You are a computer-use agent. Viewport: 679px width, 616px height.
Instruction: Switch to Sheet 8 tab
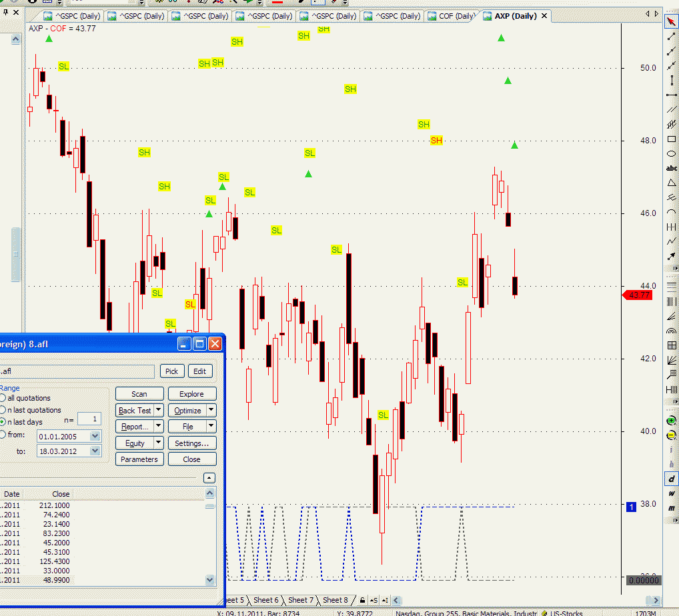click(x=335, y=600)
